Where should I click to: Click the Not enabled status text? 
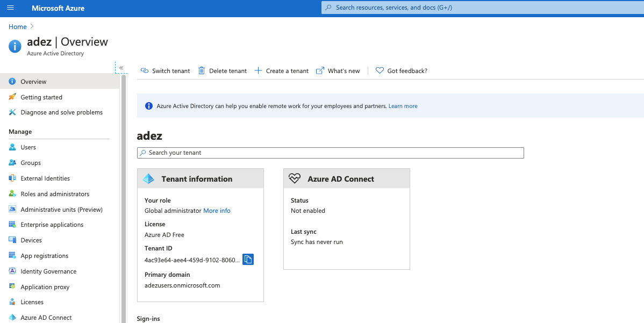click(308, 211)
